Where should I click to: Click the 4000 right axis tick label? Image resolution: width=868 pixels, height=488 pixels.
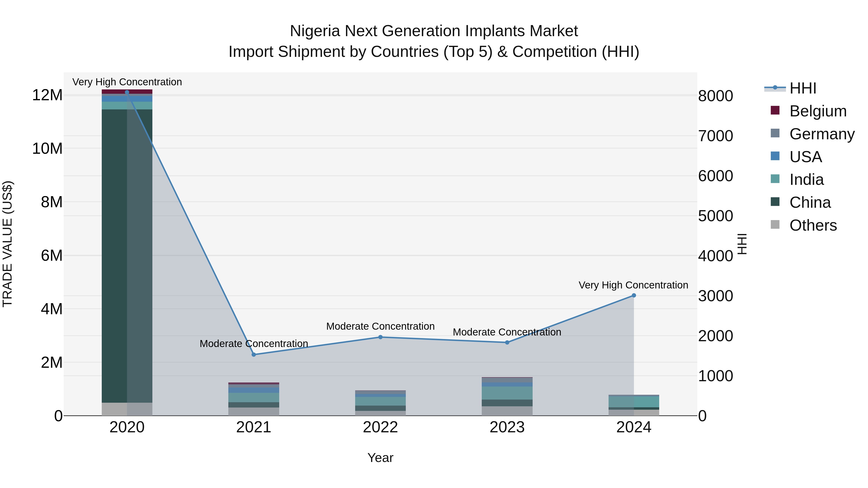(x=716, y=256)
